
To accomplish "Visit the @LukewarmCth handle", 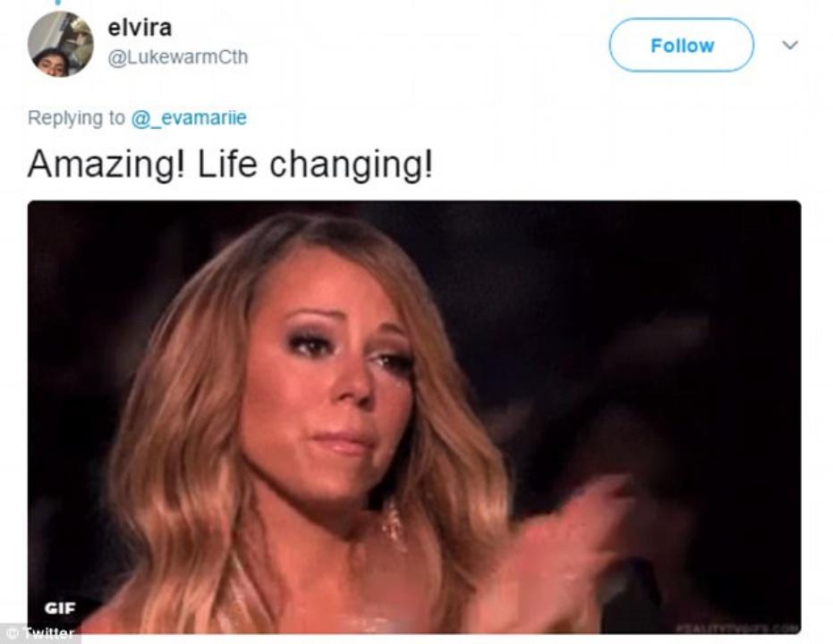I will tap(178, 57).
